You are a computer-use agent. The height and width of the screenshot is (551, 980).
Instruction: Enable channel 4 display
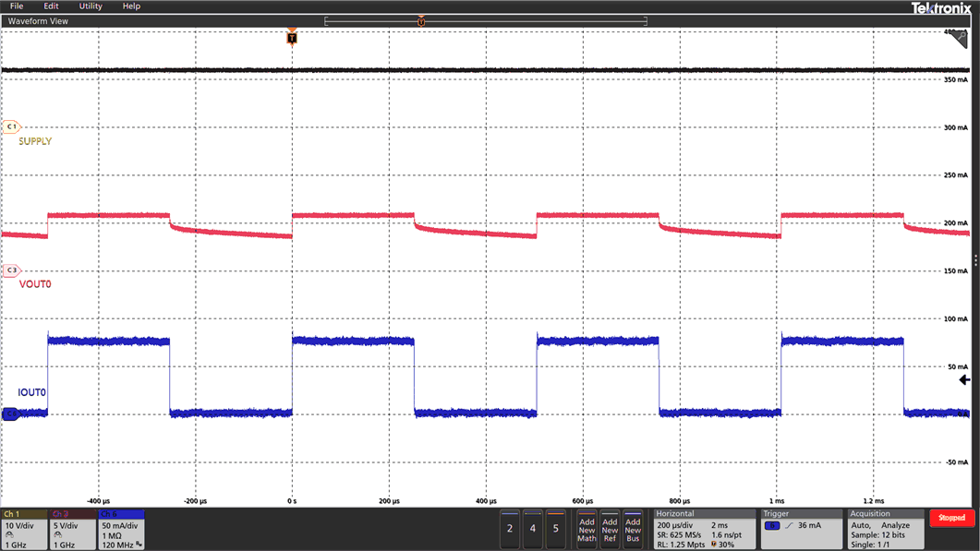point(532,529)
